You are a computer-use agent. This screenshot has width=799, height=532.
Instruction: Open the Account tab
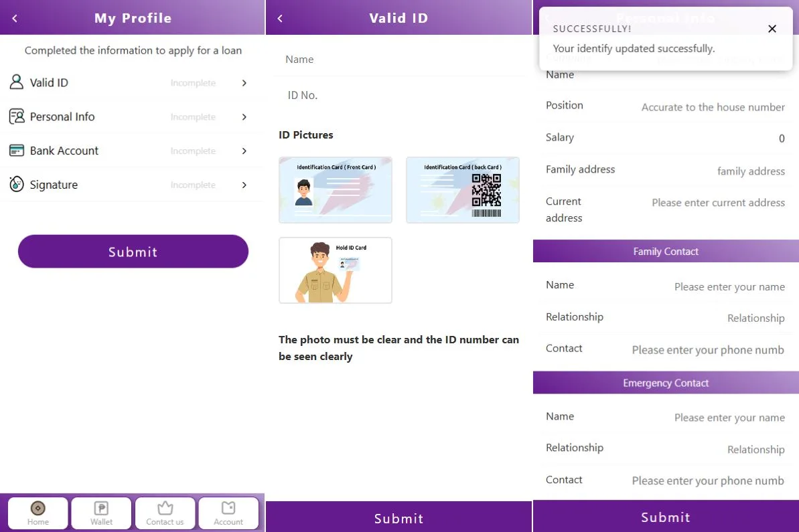coord(228,513)
